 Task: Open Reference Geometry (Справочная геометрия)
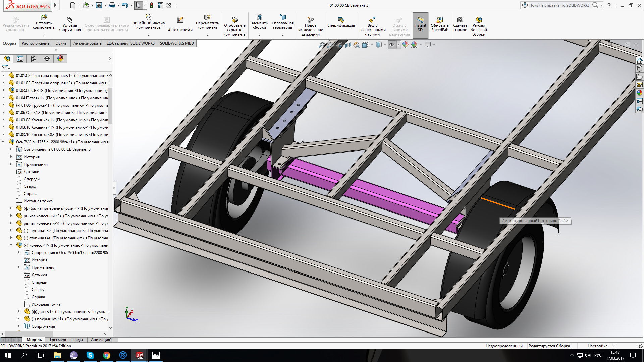click(x=282, y=22)
